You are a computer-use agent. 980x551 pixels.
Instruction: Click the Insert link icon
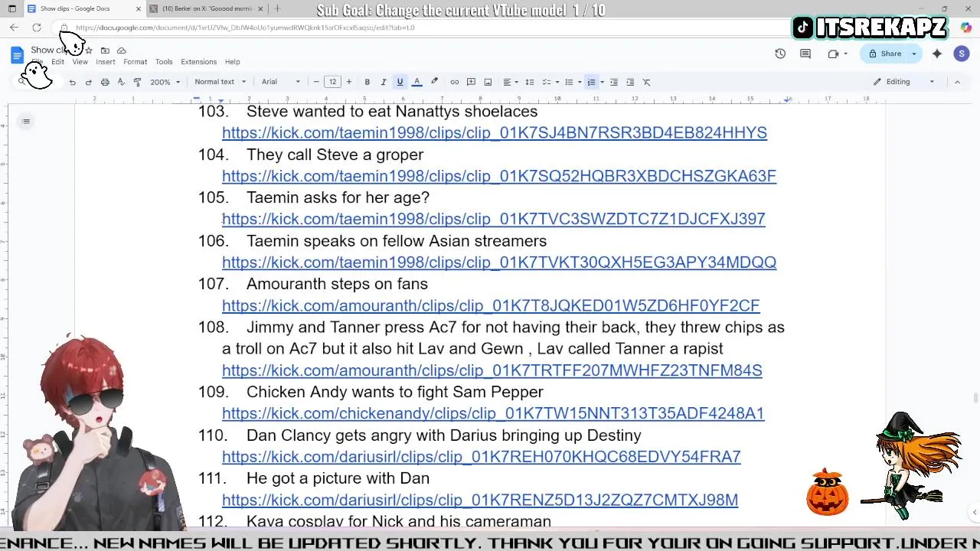(454, 82)
